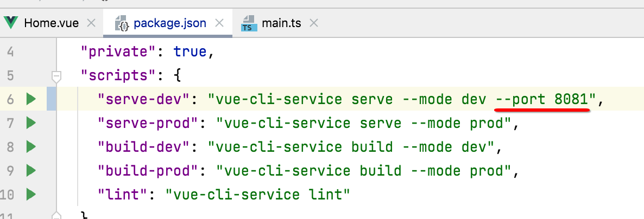Click "vue-cli-service serve --mode prod" value
Screen dimensions: 644x219
click(x=364, y=123)
